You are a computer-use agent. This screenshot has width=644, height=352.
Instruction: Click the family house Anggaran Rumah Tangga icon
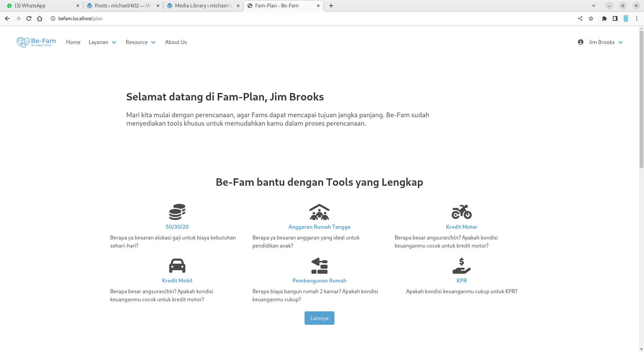tap(319, 212)
